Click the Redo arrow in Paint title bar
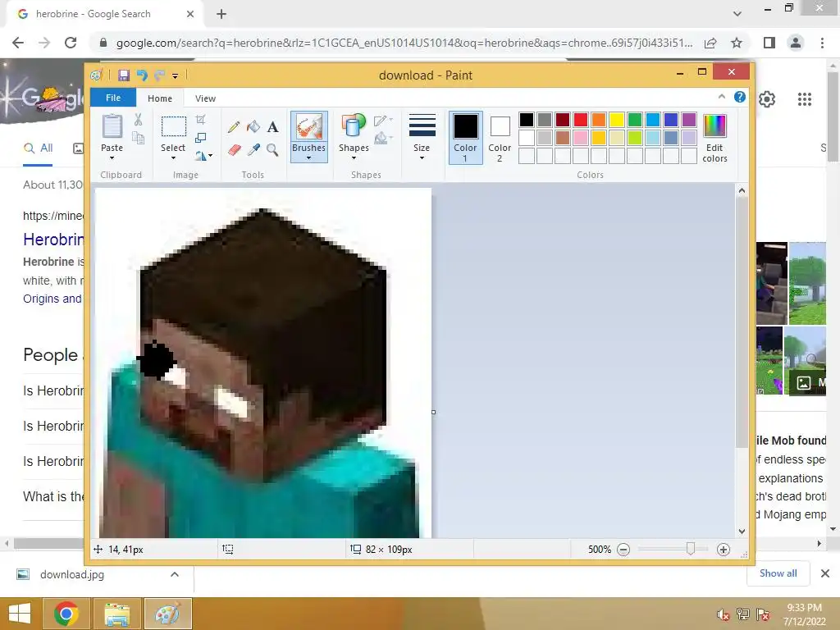 [x=160, y=75]
